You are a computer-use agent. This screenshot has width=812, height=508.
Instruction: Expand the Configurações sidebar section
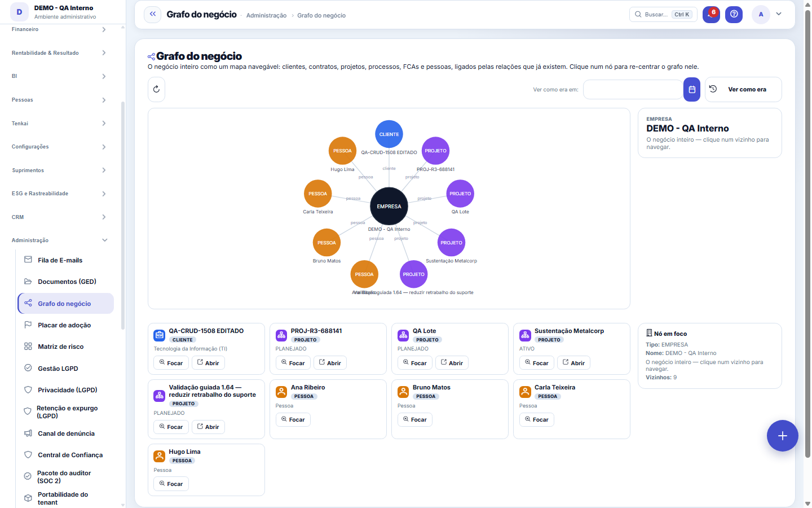point(59,147)
